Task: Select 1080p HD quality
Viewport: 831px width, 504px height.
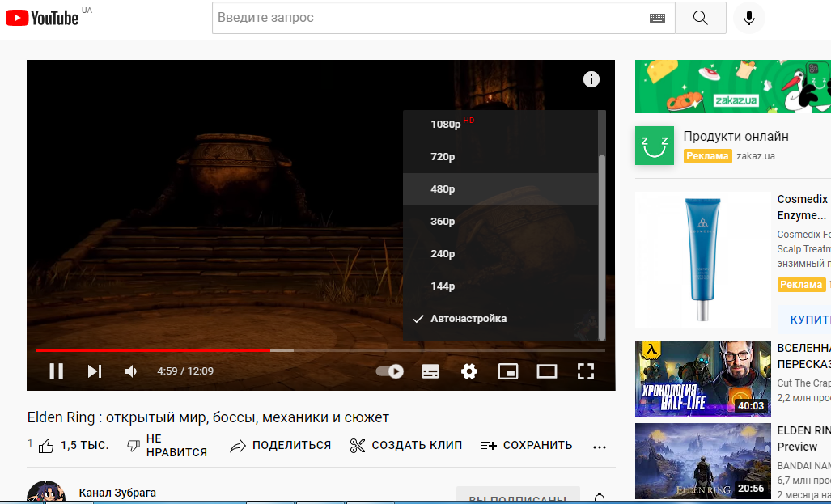Action: point(500,125)
